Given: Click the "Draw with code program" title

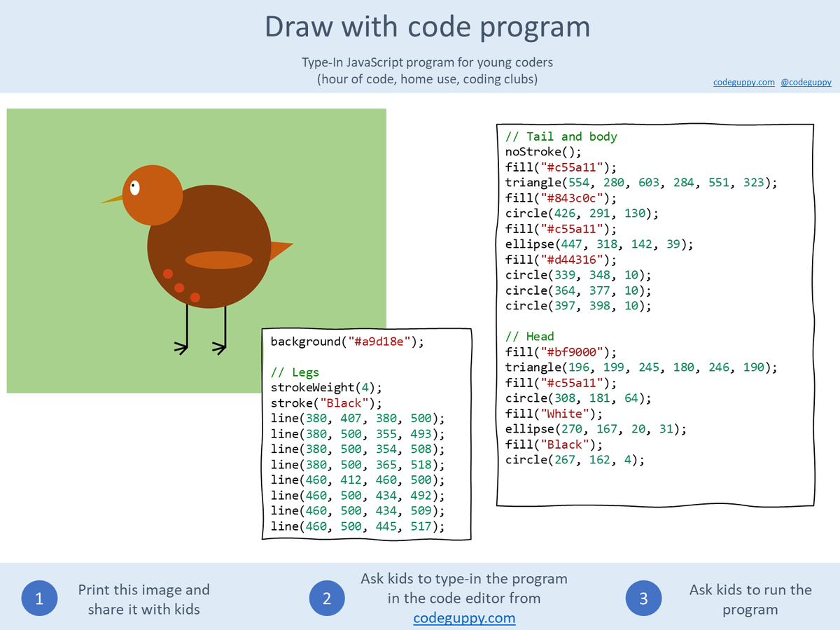Looking at the screenshot, I should 427,27.
